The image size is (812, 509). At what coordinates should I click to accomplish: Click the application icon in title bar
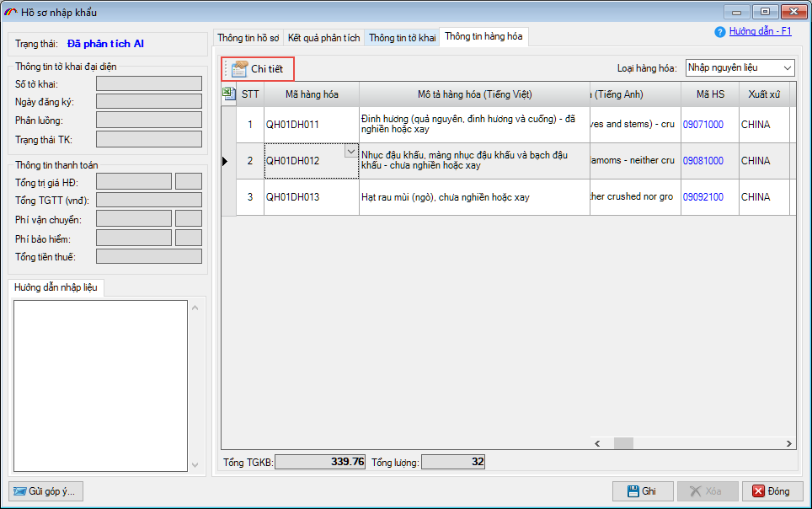(11, 12)
